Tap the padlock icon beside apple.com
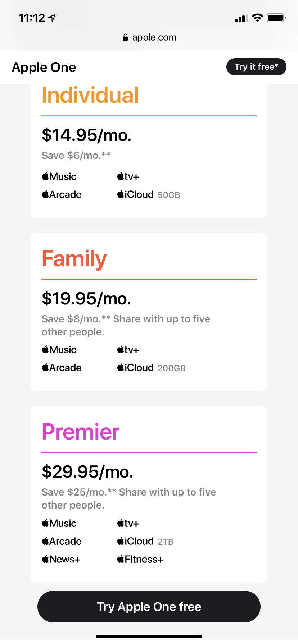The image size is (298, 644). pos(125,37)
